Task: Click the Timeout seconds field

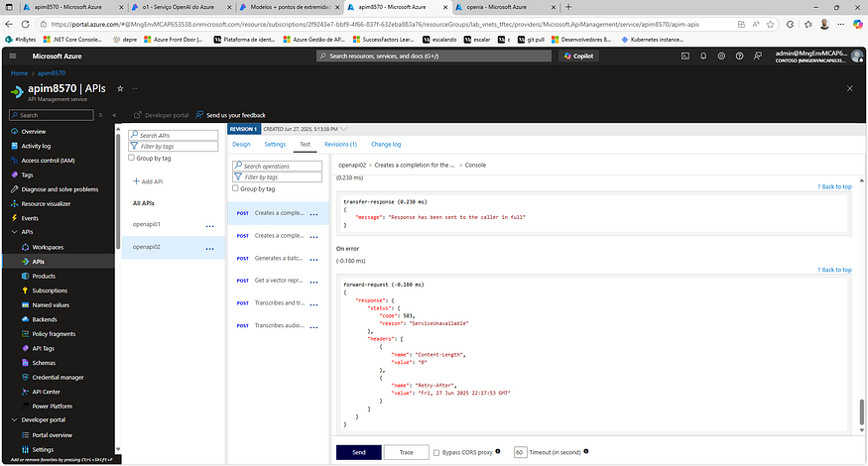Action: (520, 452)
